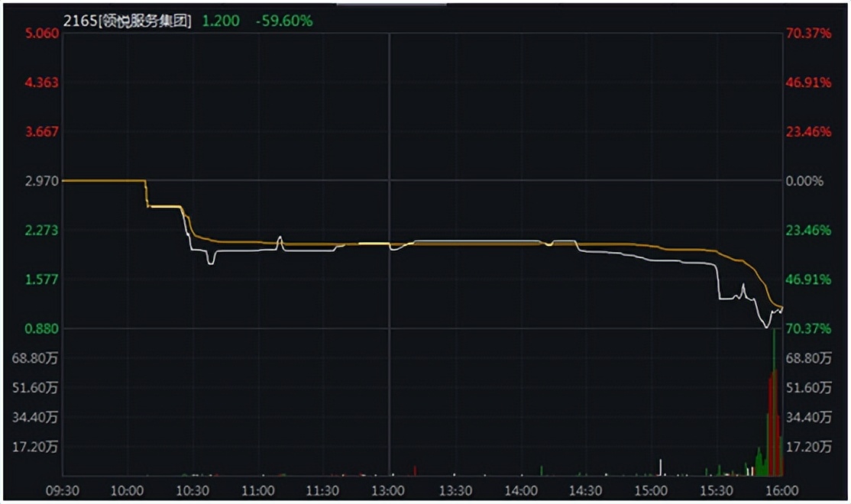Click the 16:00 closing time label
851x504 pixels.
(781, 489)
